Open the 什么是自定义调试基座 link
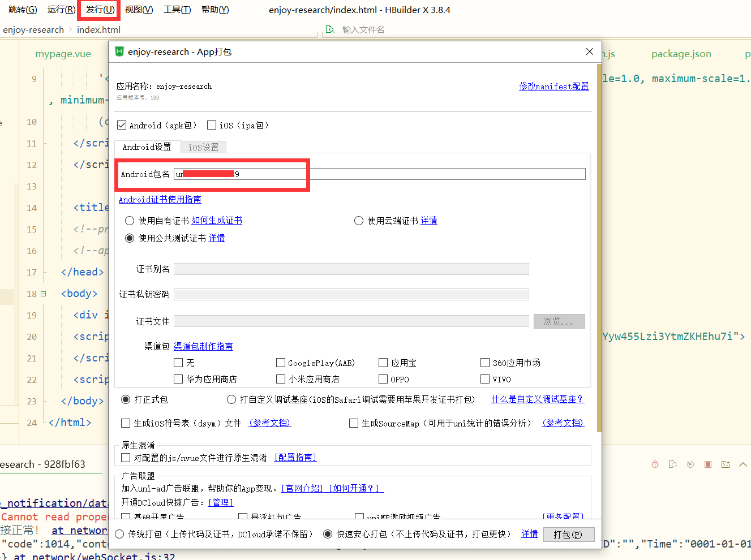 coord(537,399)
